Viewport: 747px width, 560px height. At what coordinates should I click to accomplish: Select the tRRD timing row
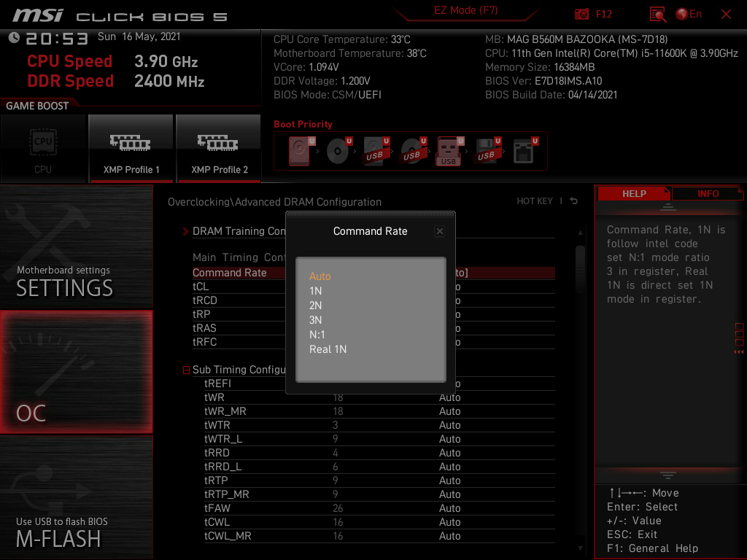[379, 452]
